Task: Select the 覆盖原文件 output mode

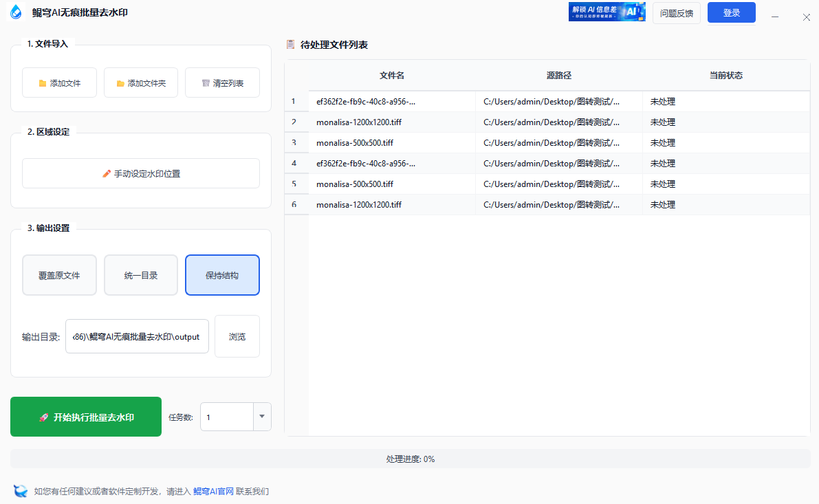Action: [x=59, y=274]
